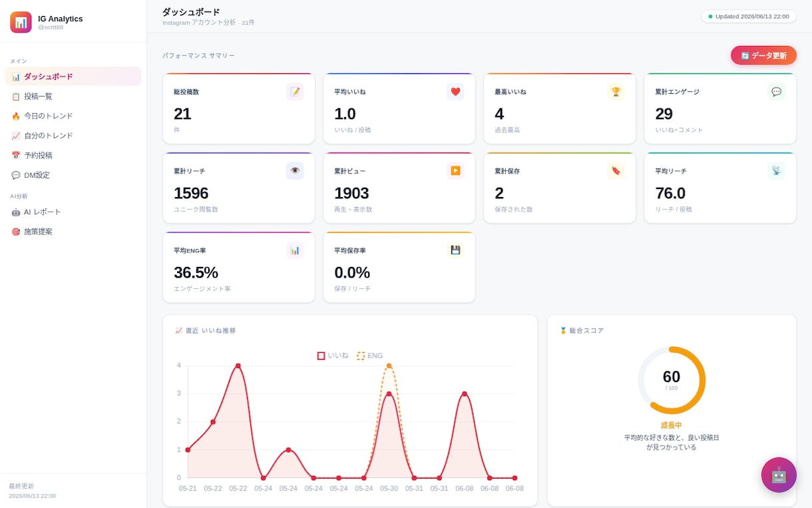812x508 pixels.
Task: Click the bookmark icon on 累計保存 card
Action: coord(616,171)
